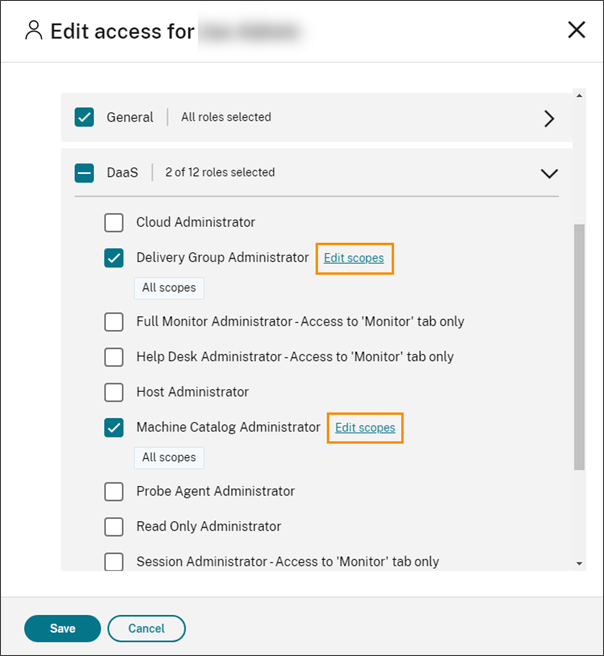Check the Help Desk Administrator role
Screen dimensions: 604x656
(114, 357)
